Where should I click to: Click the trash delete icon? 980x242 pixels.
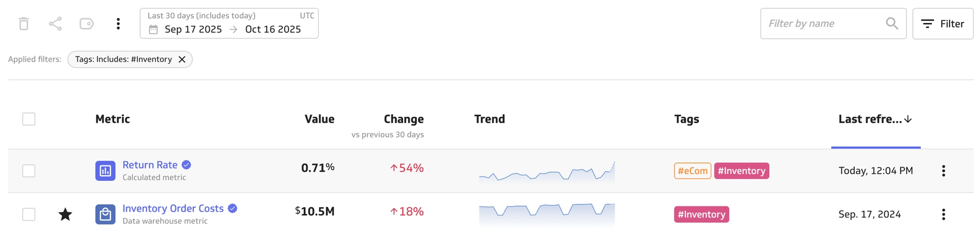23,24
